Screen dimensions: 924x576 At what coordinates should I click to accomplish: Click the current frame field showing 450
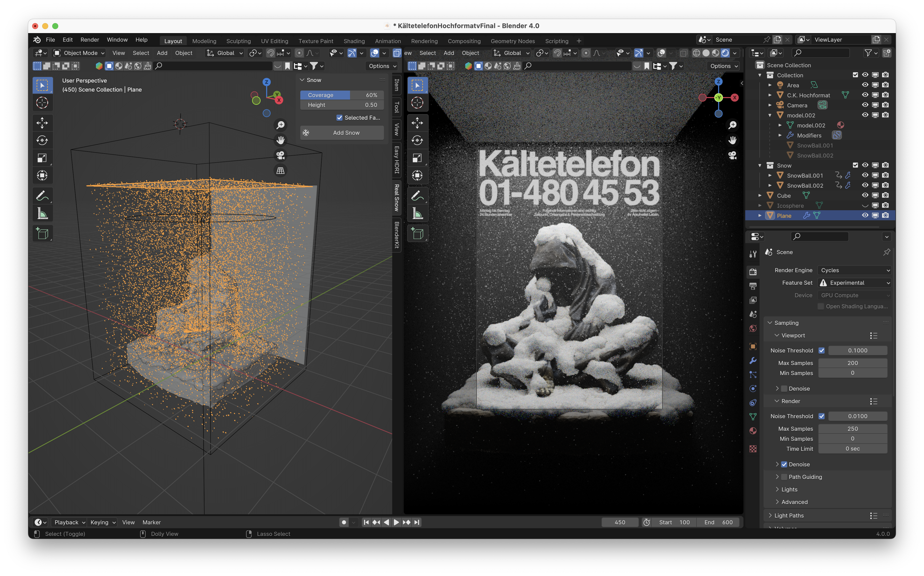[x=619, y=522]
